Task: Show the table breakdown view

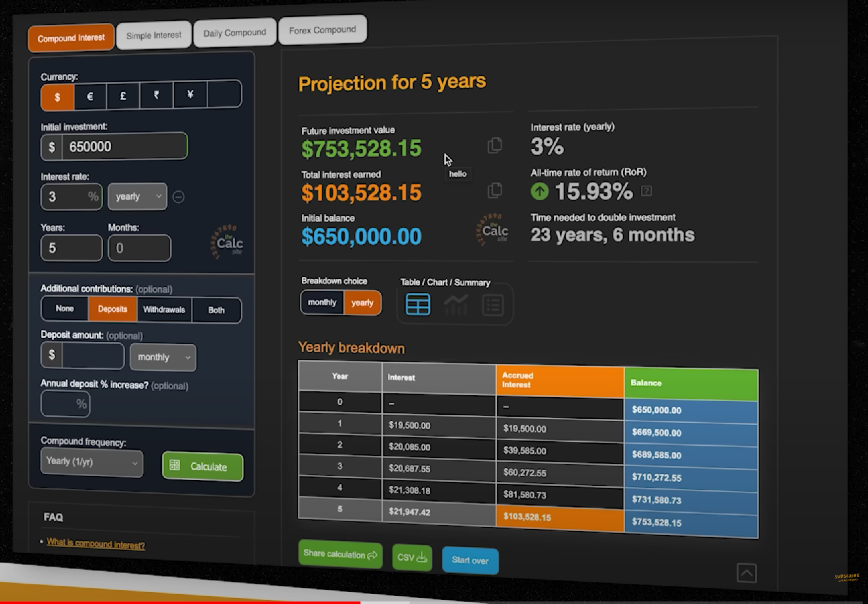Action: 418,305
